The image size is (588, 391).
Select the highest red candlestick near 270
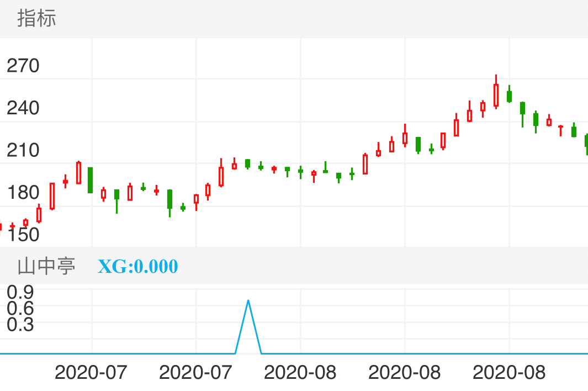tap(496, 92)
